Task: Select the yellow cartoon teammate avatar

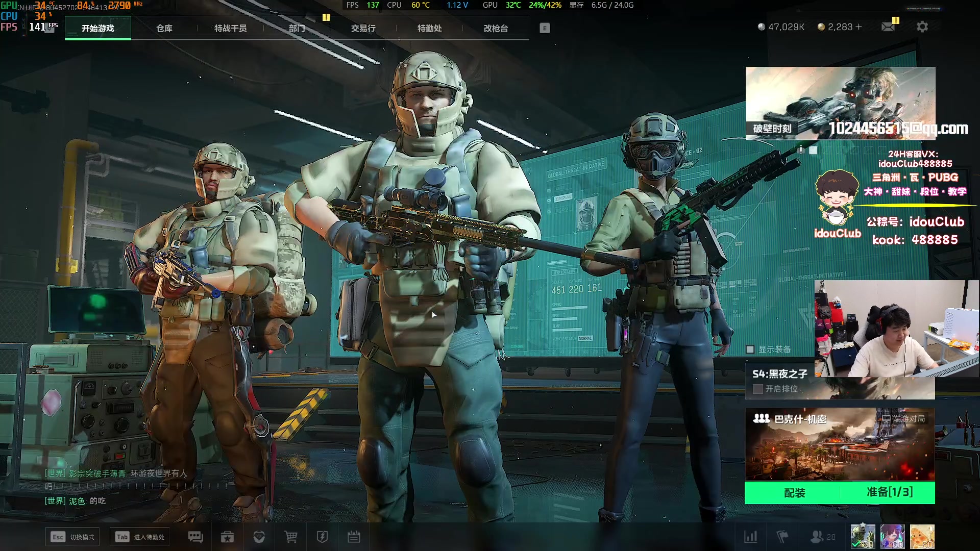Action: [x=922, y=537]
